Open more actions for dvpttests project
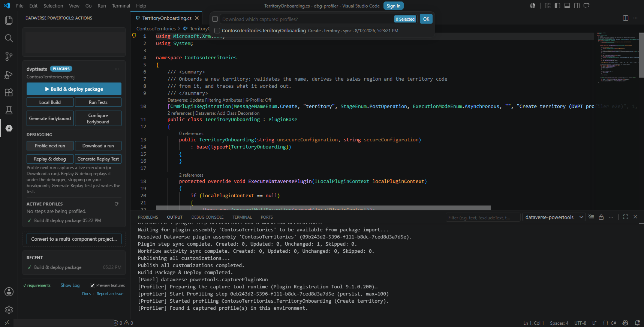Screen dimensions: 644x327 (117, 69)
